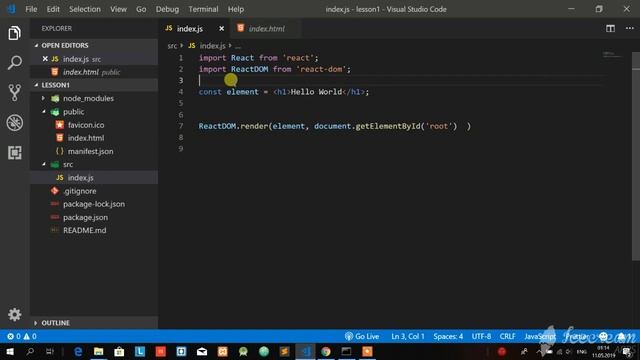640x360 pixels.
Task: Open the Search view in activity bar
Action: (x=14, y=63)
